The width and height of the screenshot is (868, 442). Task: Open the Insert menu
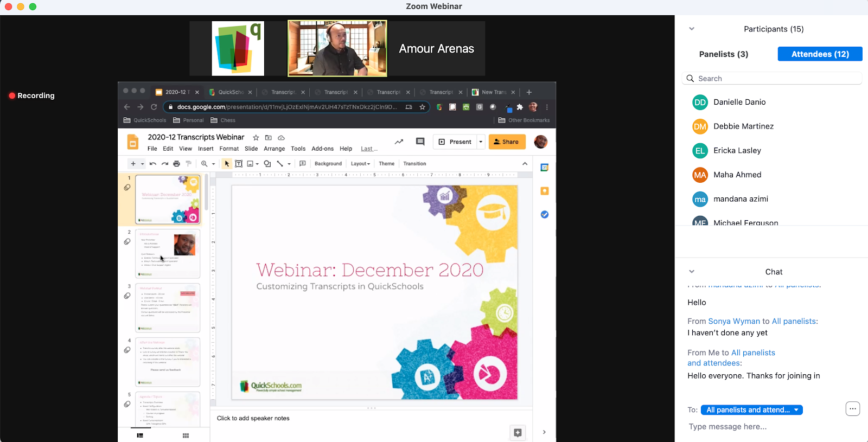click(206, 149)
